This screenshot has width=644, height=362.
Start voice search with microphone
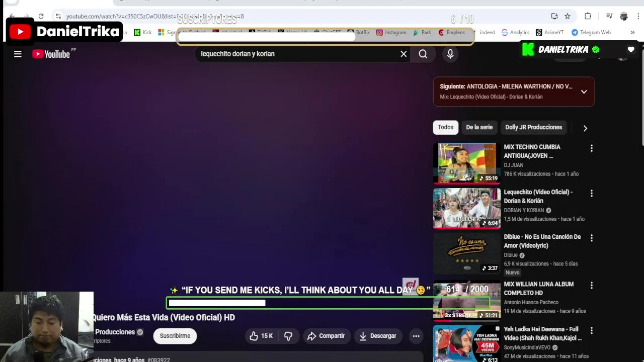click(450, 54)
